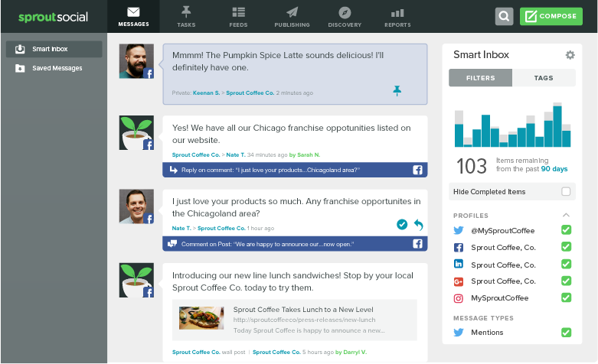Select the Filters tab
598x364 pixels.
(481, 78)
